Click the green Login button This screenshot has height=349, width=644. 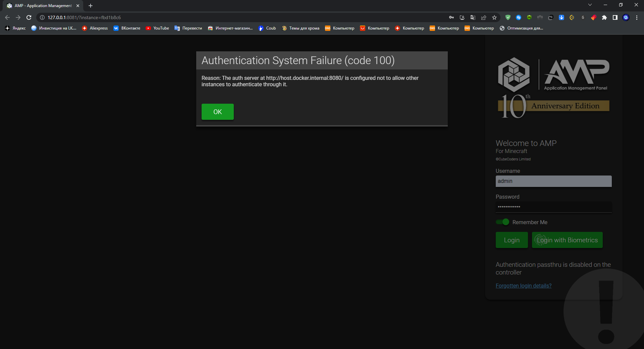[512, 240]
